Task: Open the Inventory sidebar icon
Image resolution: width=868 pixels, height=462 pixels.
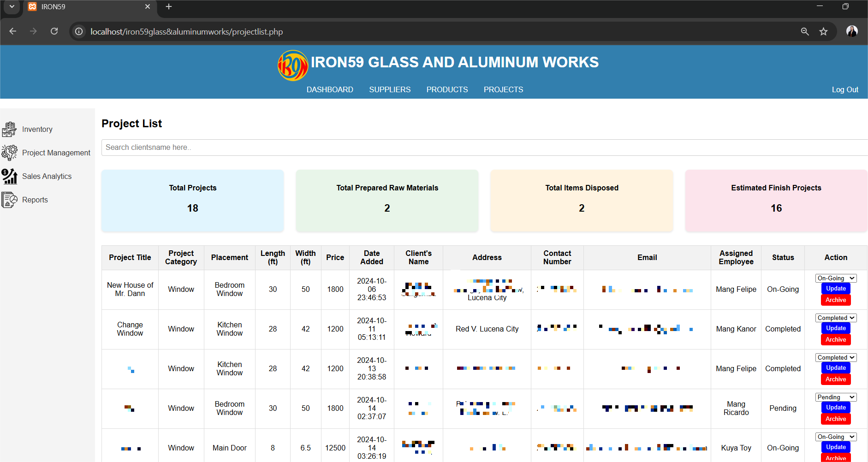Action: coord(9,130)
